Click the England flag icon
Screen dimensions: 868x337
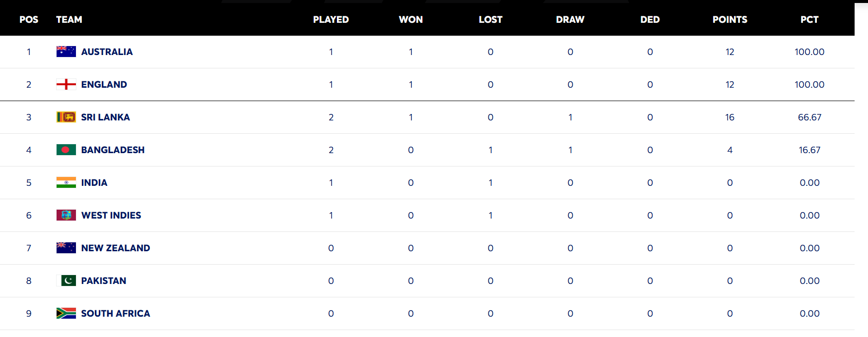point(66,84)
